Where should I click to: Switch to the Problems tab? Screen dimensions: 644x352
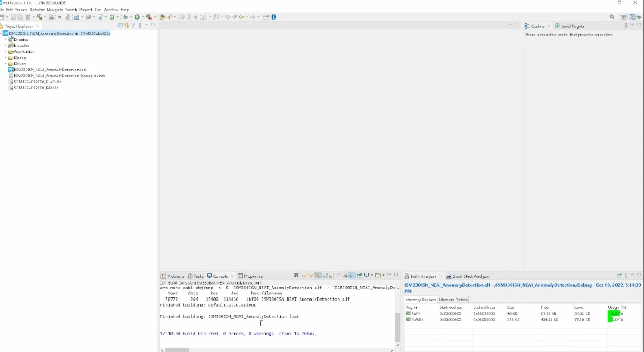coord(173,276)
